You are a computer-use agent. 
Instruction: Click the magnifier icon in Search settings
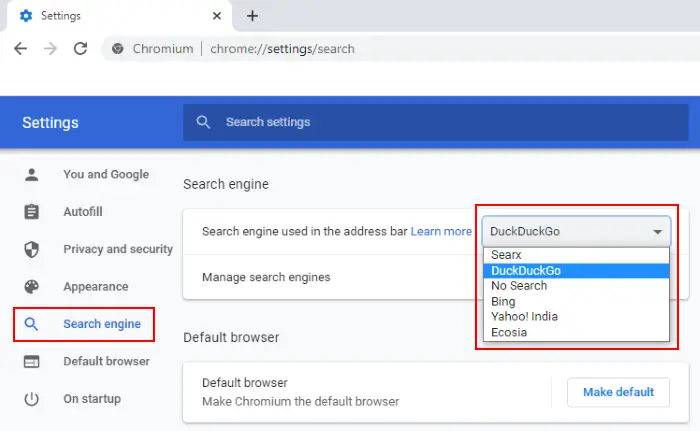click(203, 122)
